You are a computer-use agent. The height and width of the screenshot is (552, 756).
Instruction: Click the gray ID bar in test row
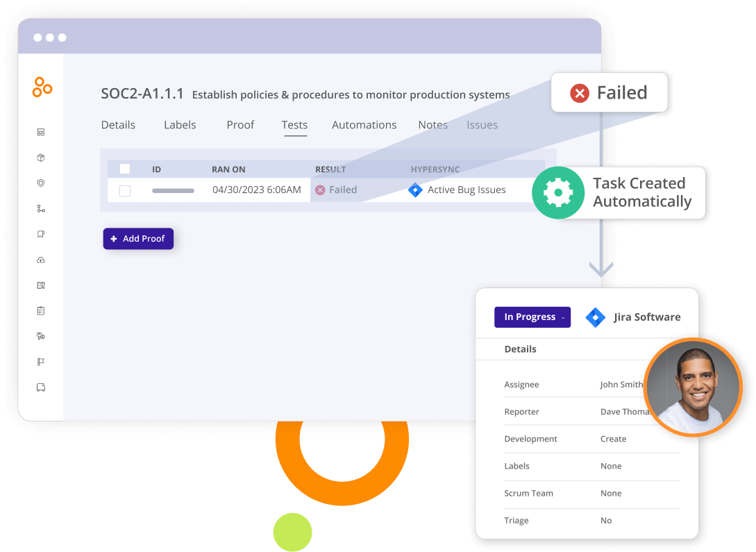(173, 190)
